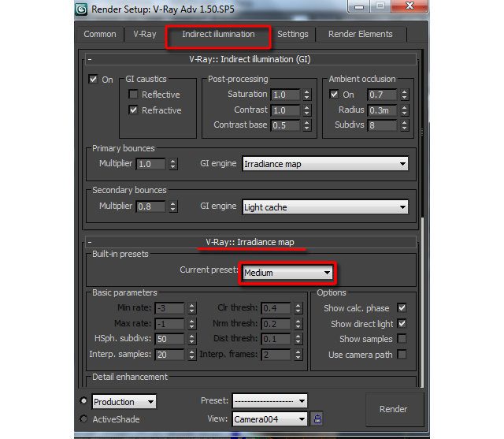Click the Interp. samples spinner arrows
Screen dimensions: 504x439
(x=192, y=355)
